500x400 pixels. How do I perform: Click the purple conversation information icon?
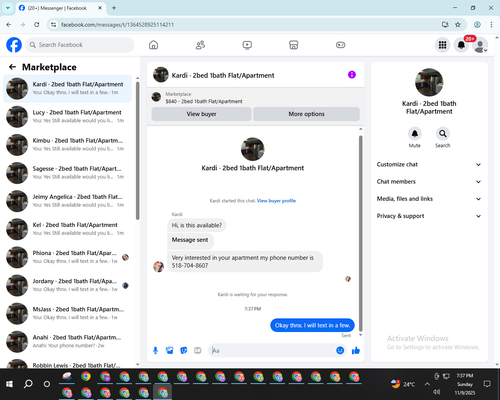[352, 75]
